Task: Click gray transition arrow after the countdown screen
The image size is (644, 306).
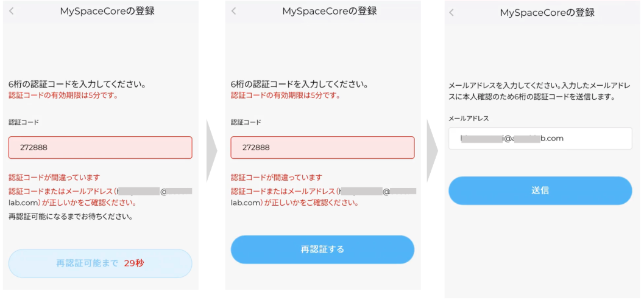Action: tap(213, 151)
